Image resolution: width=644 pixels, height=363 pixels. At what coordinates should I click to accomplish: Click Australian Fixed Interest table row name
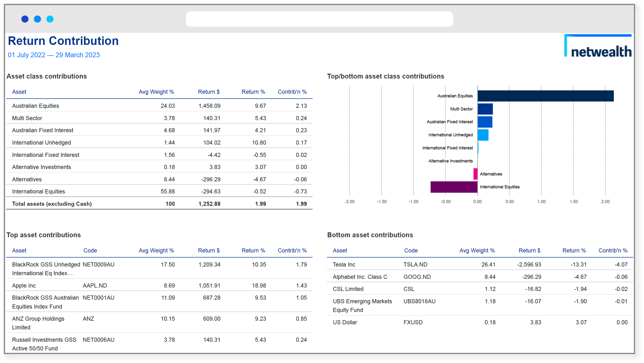tap(43, 130)
